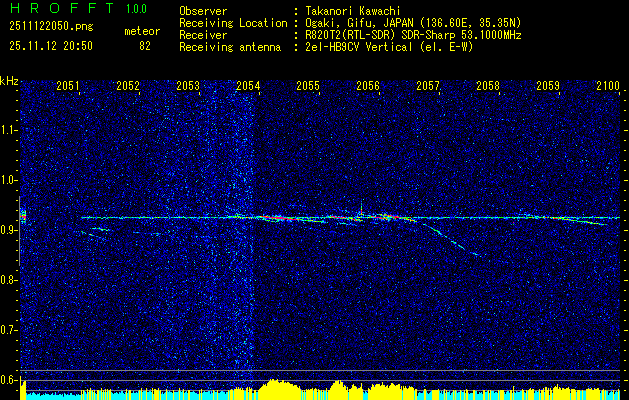Click the 2051 time marker label
This screenshot has width=629, height=400.
coord(67,86)
